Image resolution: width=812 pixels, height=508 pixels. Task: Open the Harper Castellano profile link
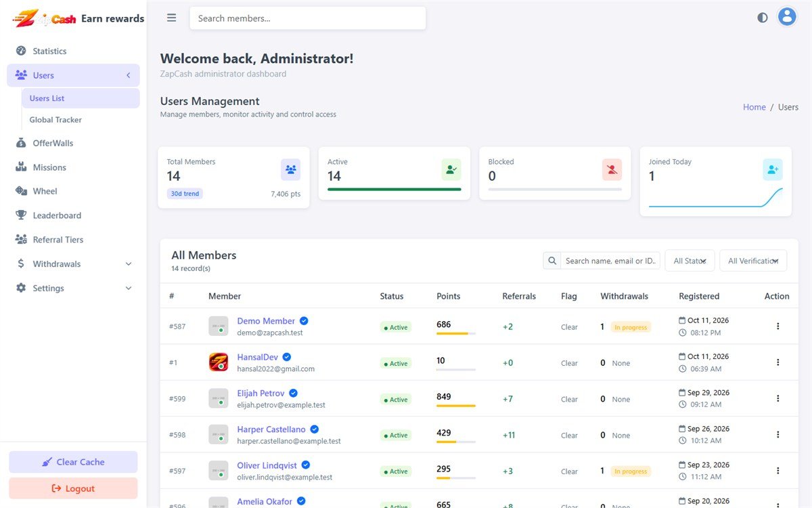click(271, 429)
